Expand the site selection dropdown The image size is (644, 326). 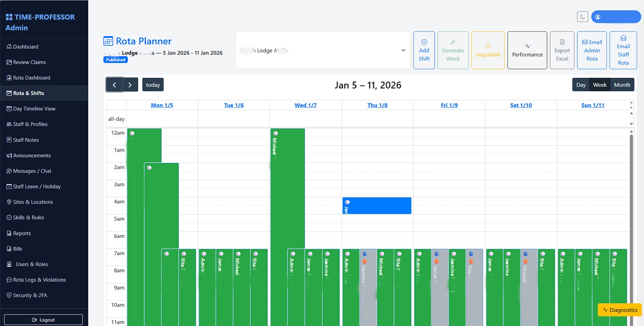403,50
